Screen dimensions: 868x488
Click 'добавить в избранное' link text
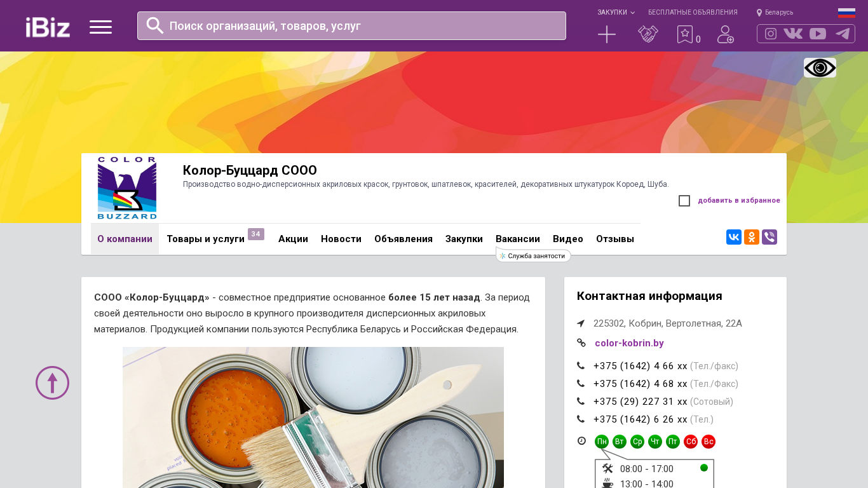[739, 201]
